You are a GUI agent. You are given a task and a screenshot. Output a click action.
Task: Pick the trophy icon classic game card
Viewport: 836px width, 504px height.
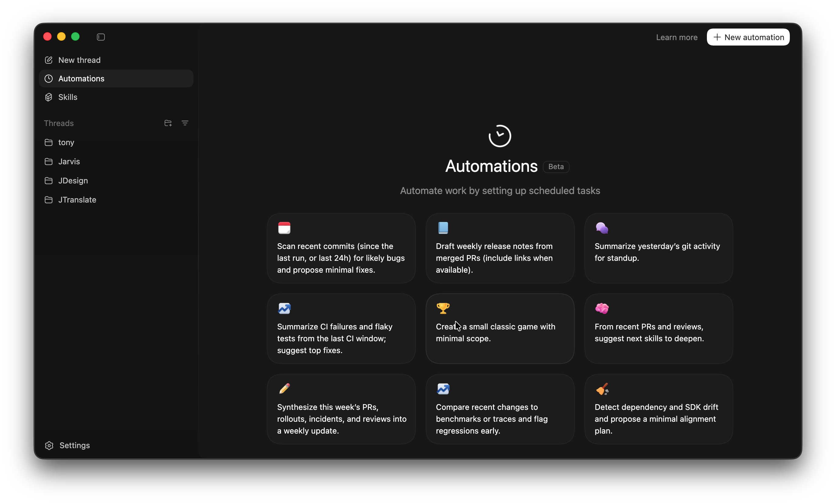click(499, 329)
